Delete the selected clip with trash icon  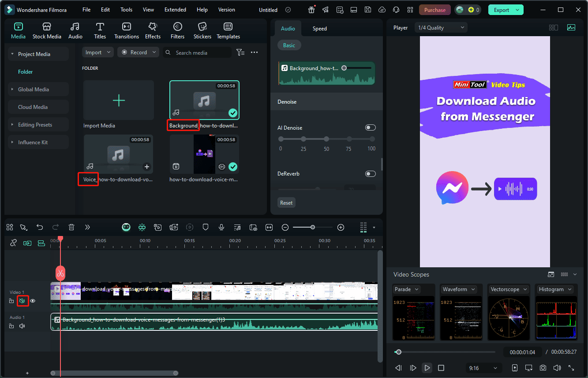pyautogui.click(x=71, y=227)
